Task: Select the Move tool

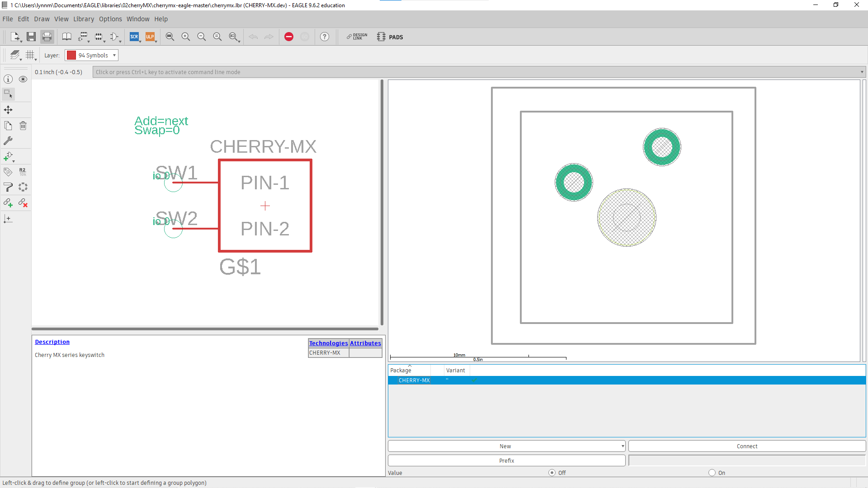Action: (8, 110)
